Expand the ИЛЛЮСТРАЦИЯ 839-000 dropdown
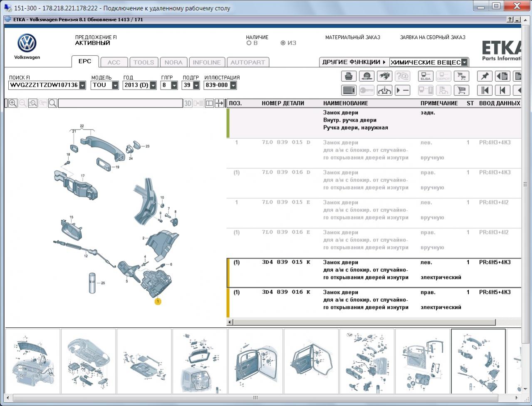The width and height of the screenshot is (532, 406). [x=233, y=85]
